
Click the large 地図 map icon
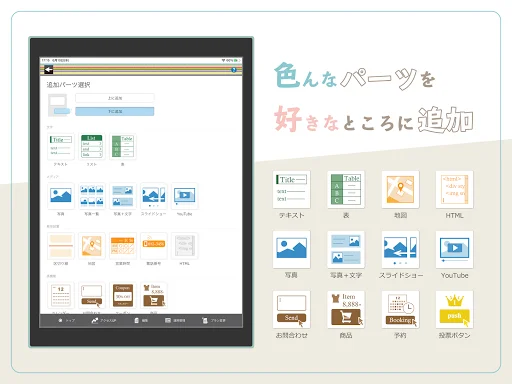point(400,189)
